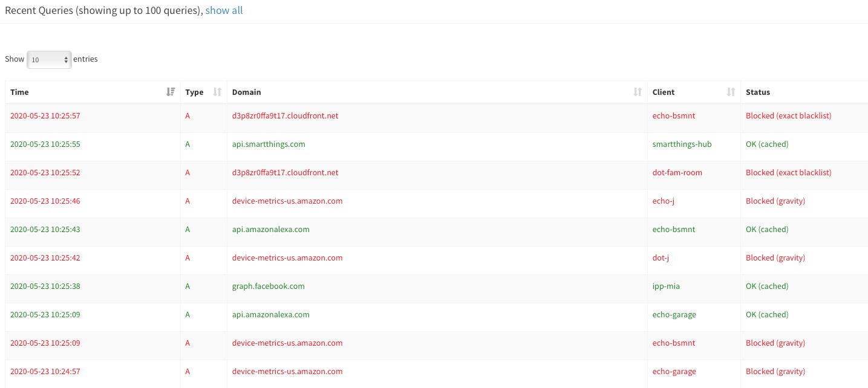
Task: Click the Status column header
Action: tap(804, 92)
